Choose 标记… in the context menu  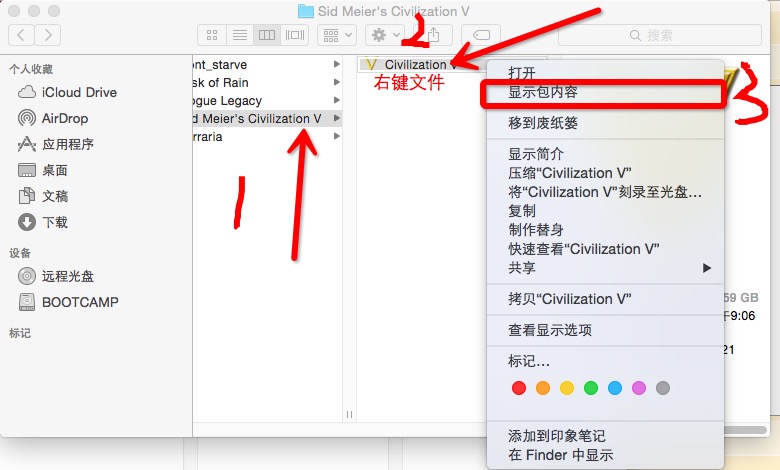click(x=605, y=361)
